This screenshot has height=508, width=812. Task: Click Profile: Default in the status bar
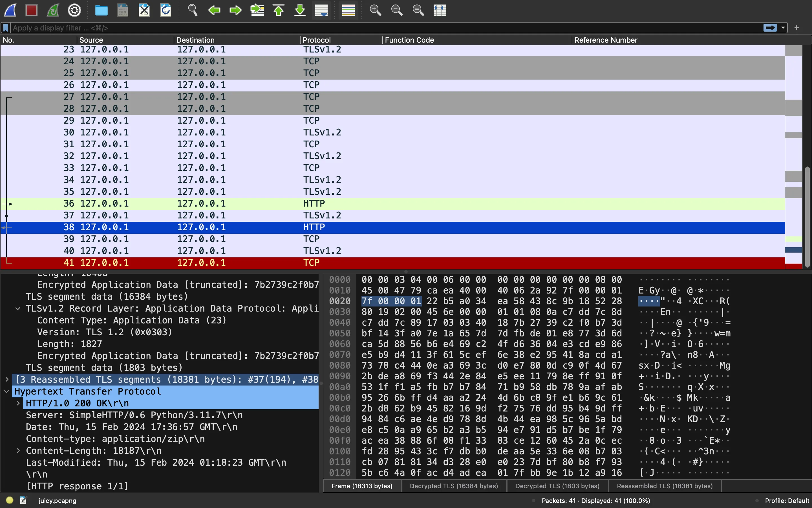point(787,501)
